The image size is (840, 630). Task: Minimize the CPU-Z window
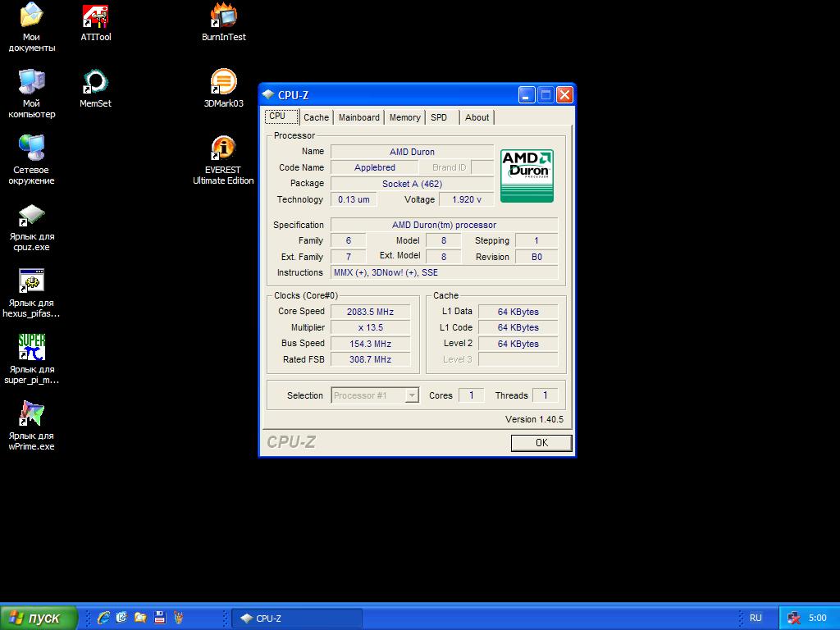[527, 95]
